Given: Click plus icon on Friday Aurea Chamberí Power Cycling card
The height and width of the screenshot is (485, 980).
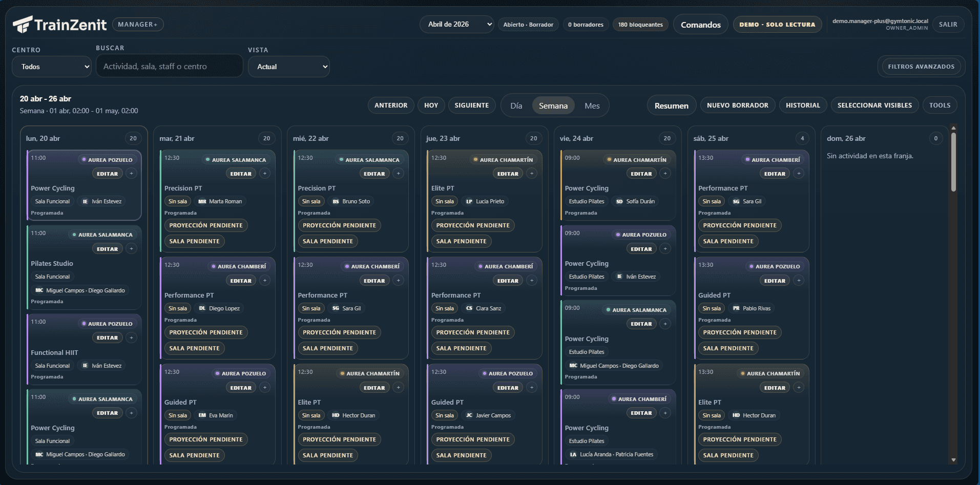Looking at the screenshot, I should tap(665, 413).
